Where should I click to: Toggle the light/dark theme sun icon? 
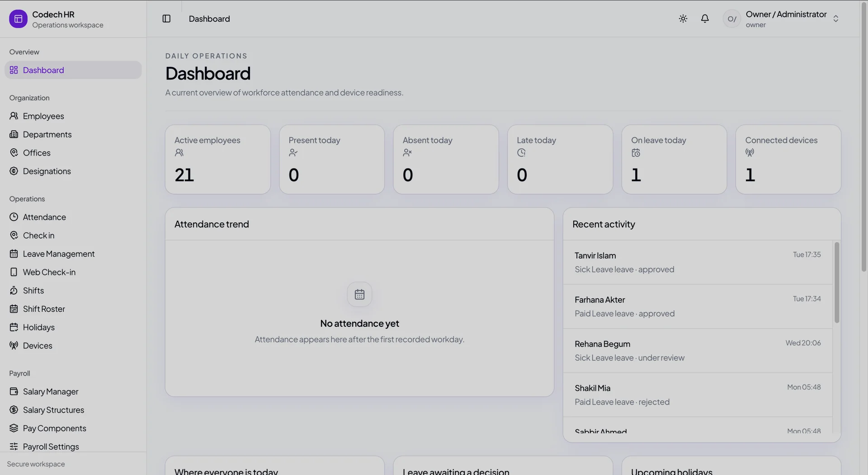(x=683, y=19)
